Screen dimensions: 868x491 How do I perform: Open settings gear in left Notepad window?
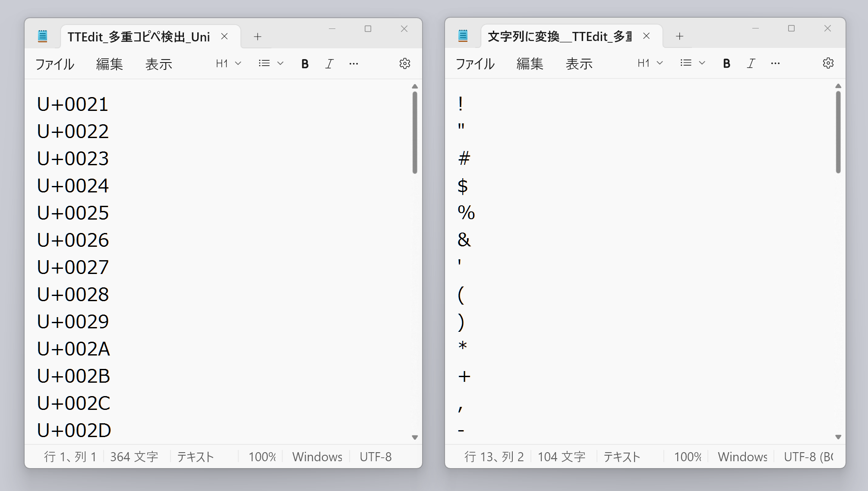coord(404,64)
